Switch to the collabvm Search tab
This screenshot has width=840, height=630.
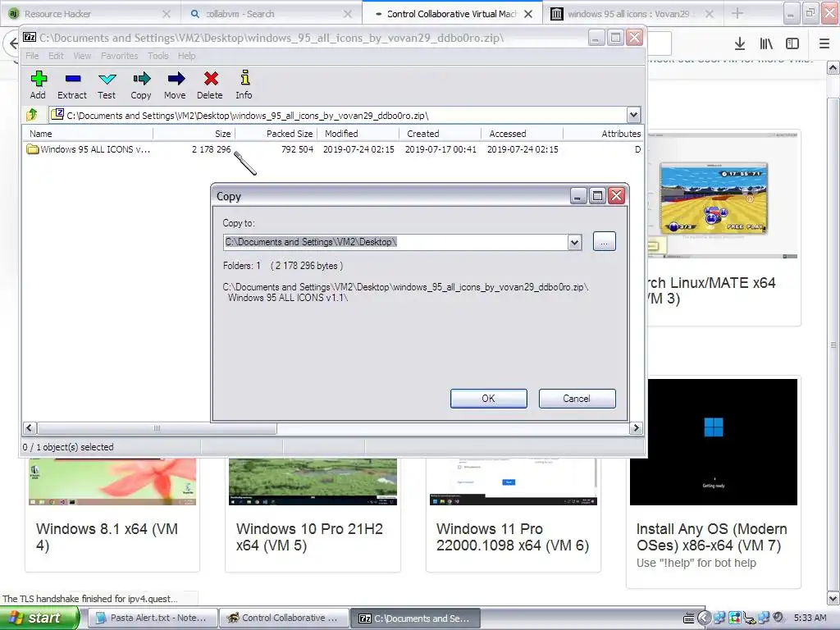[272, 14]
